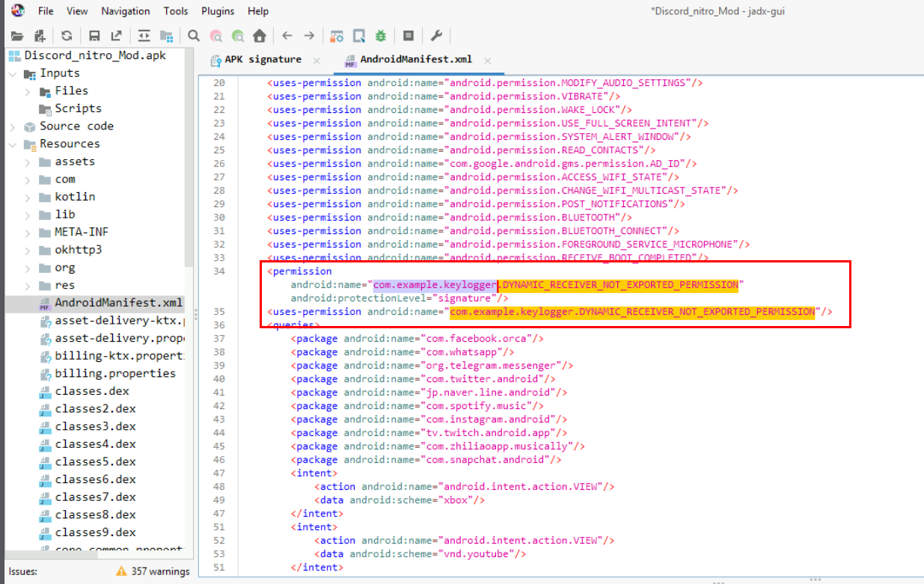This screenshot has width=924, height=584.
Task: Click the green bug debugger icon
Action: [x=381, y=35]
